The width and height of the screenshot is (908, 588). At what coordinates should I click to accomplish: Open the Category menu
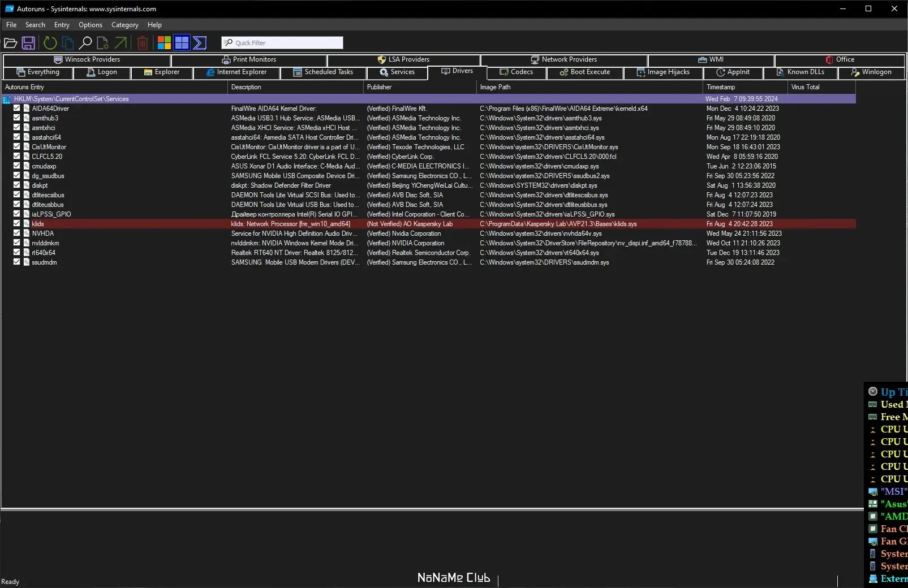point(125,25)
